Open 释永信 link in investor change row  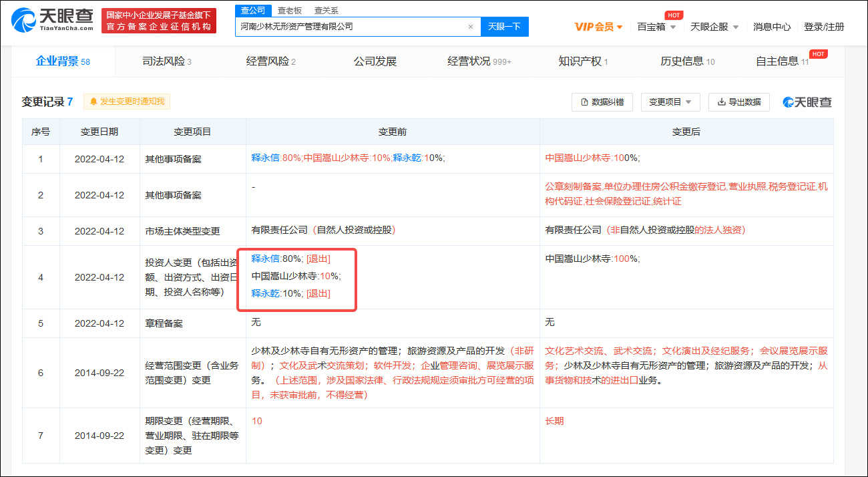pos(265,259)
